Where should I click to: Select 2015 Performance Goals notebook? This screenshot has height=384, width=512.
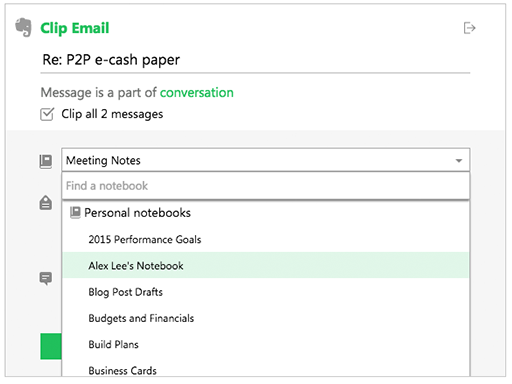pyautogui.click(x=266, y=239)
